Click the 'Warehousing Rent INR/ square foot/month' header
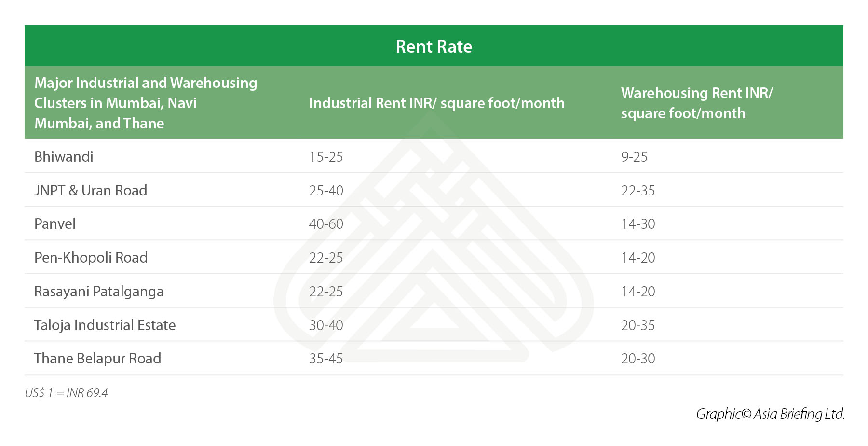This screenshot has height=446, width=868. (696, 103)
